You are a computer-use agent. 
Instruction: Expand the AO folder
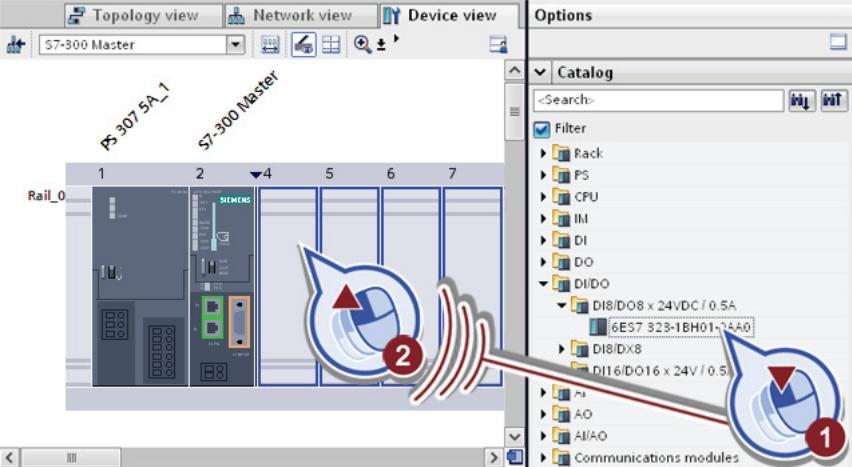pyautogui.click(x=543, y=414)
